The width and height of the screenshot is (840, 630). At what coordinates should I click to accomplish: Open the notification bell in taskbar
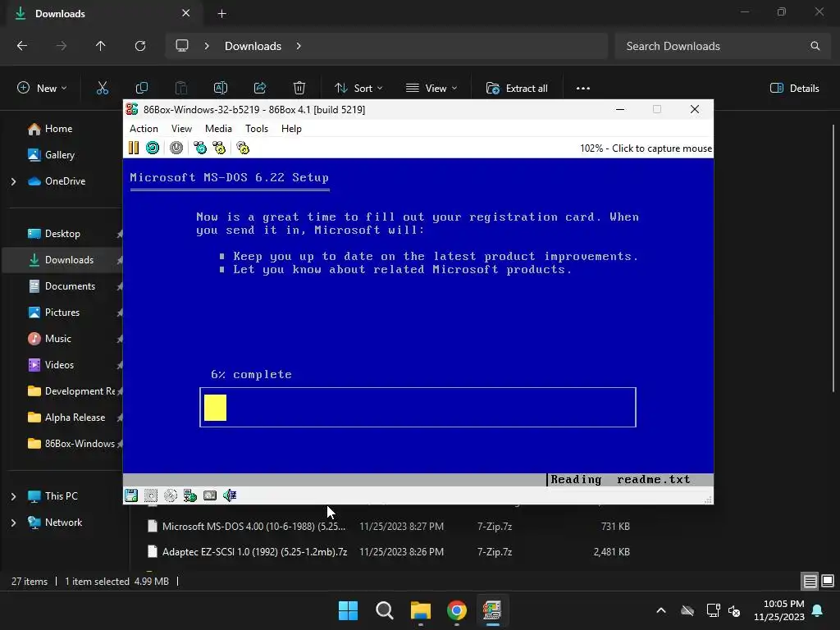click(818, 610)
